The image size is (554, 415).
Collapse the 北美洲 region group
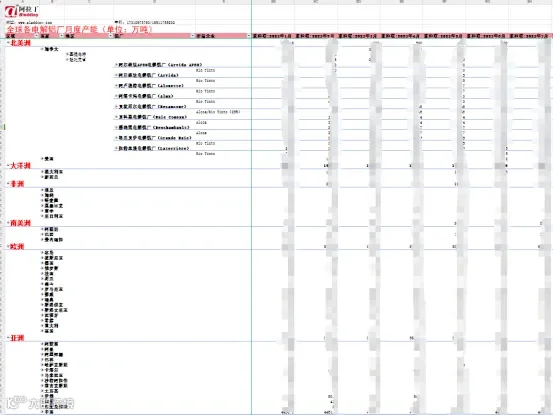pyautogui.click(x=8, y=43)
